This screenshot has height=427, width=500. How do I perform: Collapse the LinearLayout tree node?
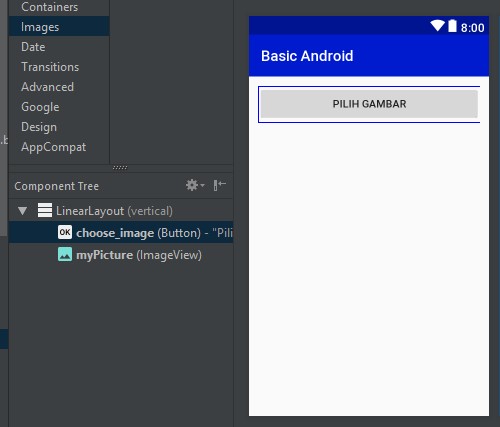23,211
